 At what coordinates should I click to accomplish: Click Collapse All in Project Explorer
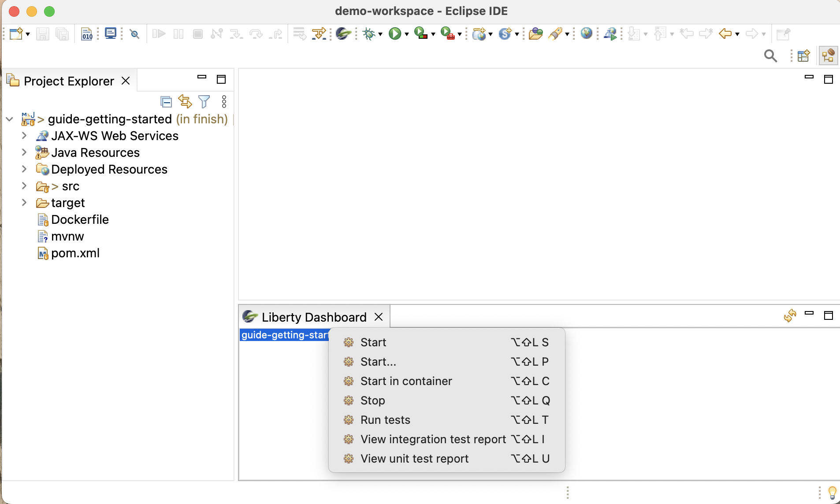pos(166,102)
